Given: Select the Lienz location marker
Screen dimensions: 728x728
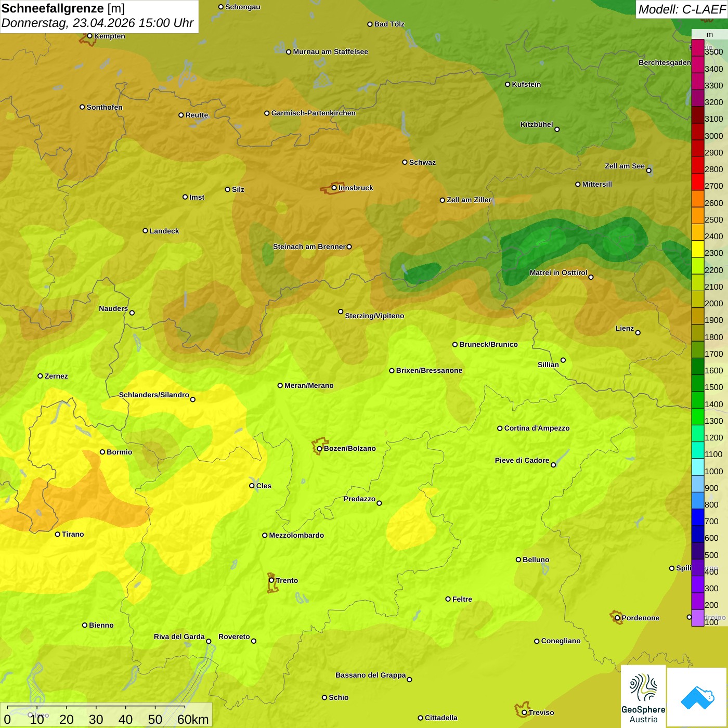Looking at the screenshot, I should 638,333.
